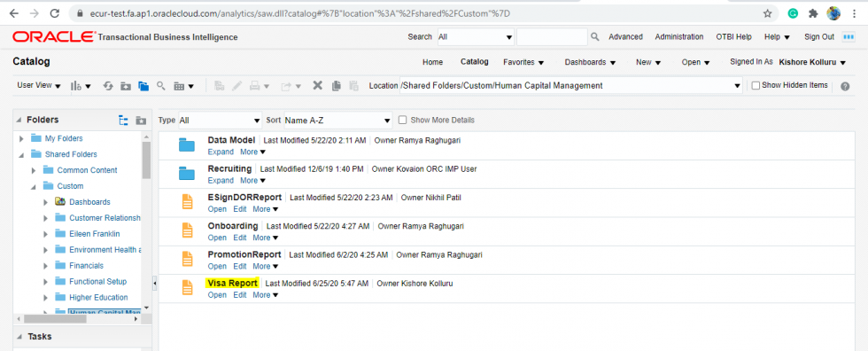Open the Search scope All dropdown
Viewport: 868px width, 351px height.
477,37
